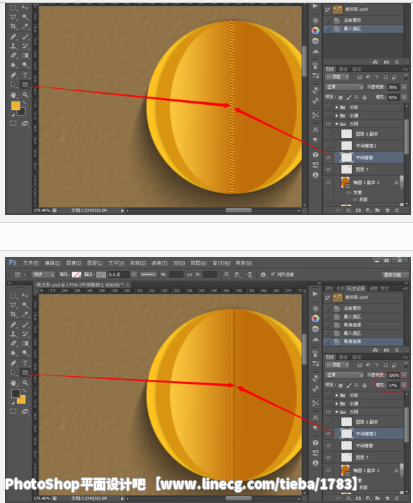
Task: Click the 描边 stroke color swatch in the options bar
Action: point(101,275)
